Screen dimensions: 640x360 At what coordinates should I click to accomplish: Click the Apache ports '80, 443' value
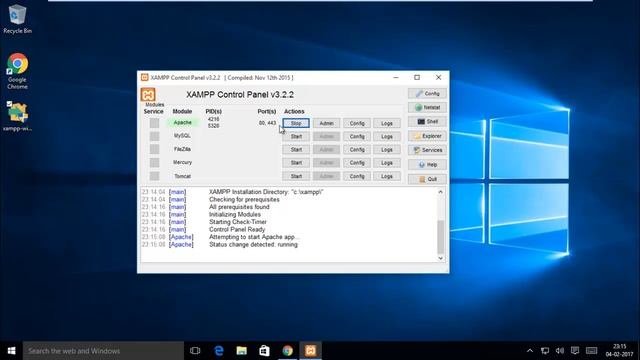(x=267, y=123)
